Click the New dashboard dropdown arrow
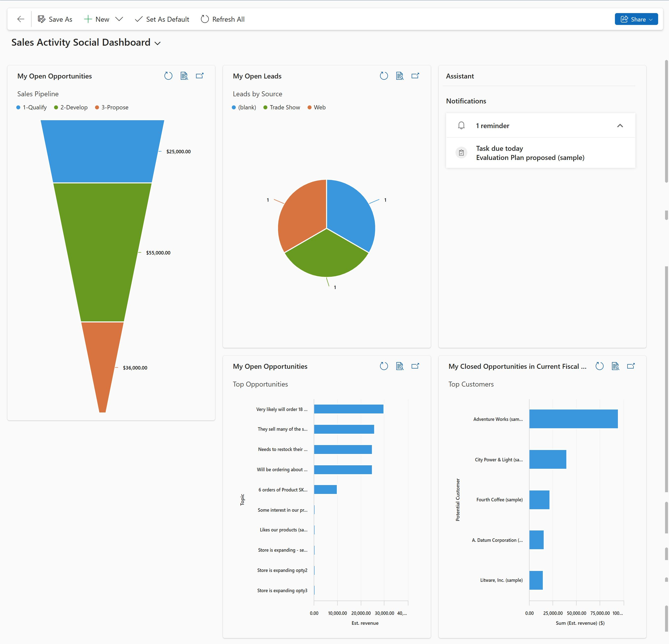This screenshot has height=644, width=669. coord(119,19)
